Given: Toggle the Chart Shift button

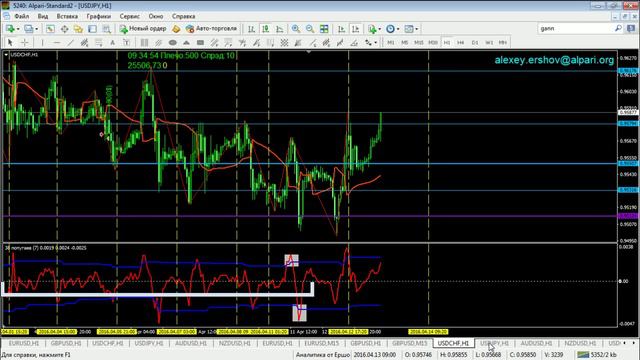Looking at the screenshot, I should click(x=356, y=29).
